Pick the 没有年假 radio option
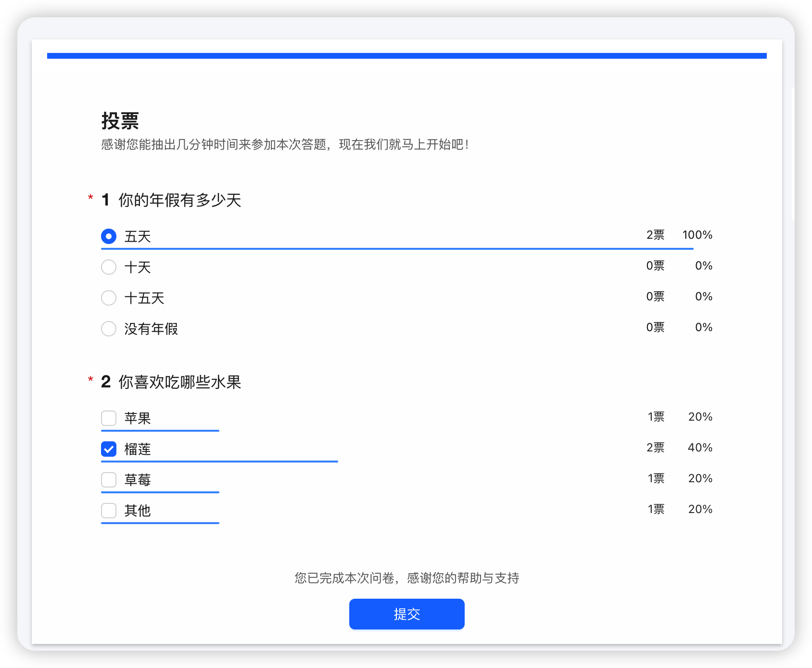This screenshot has width=812, height=668. pos(109,329)
